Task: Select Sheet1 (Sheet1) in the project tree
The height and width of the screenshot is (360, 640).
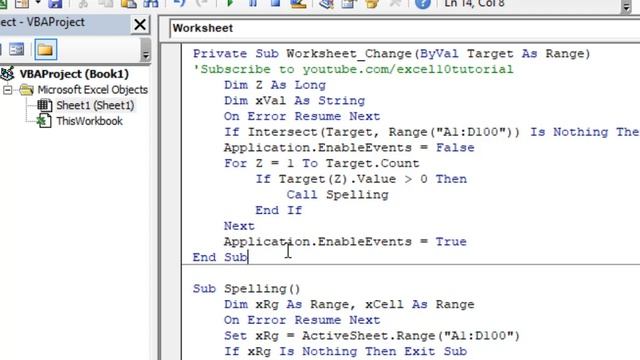Action: tap(95, 105)
